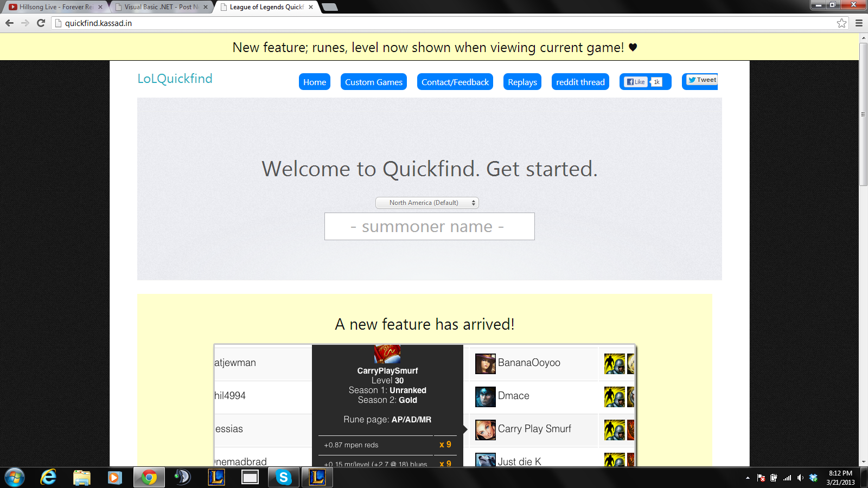Go back with browser back arrow
This screenshot has width=868, height=488.
[x=9, y=23]
